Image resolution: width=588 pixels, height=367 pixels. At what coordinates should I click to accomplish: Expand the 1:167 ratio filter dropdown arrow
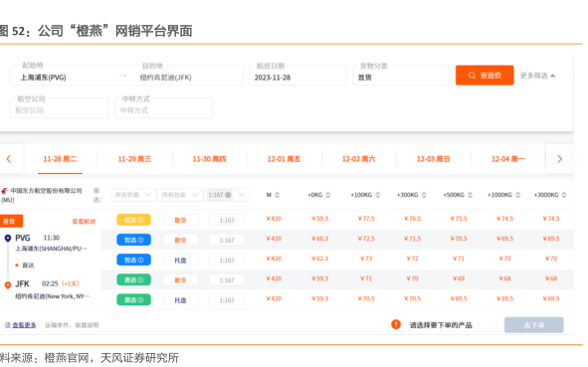tap(242, 195)
